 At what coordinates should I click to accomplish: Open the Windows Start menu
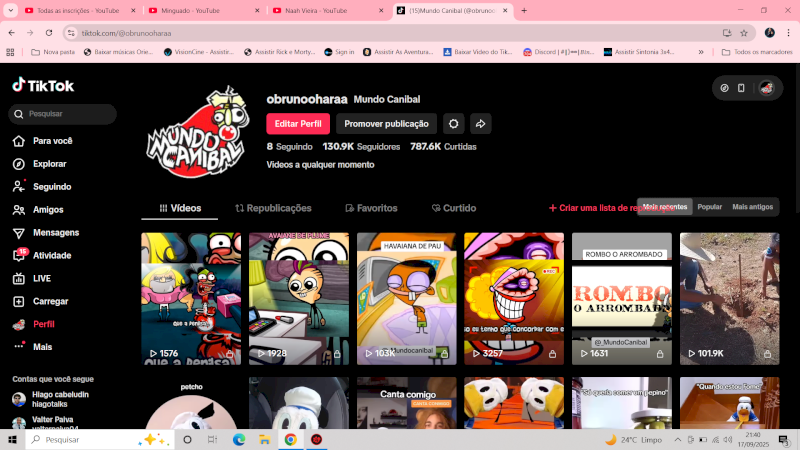(x=12, y=440)
